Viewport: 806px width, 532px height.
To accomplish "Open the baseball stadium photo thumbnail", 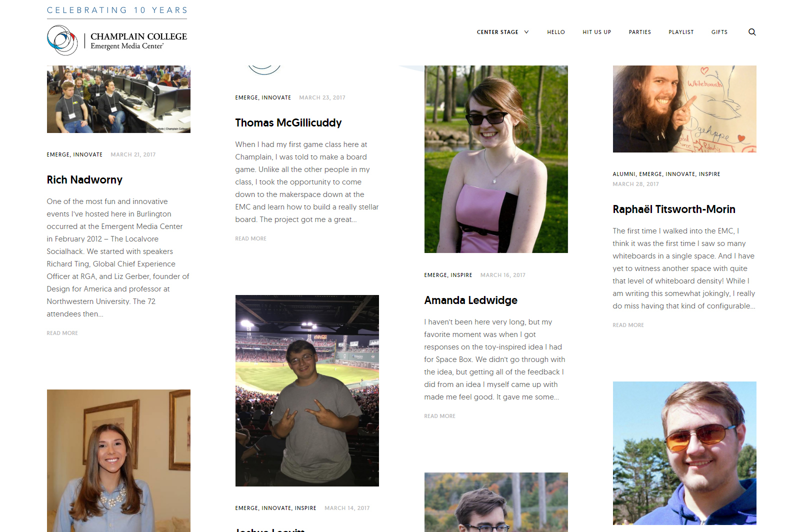I will (x=307, y=390).
